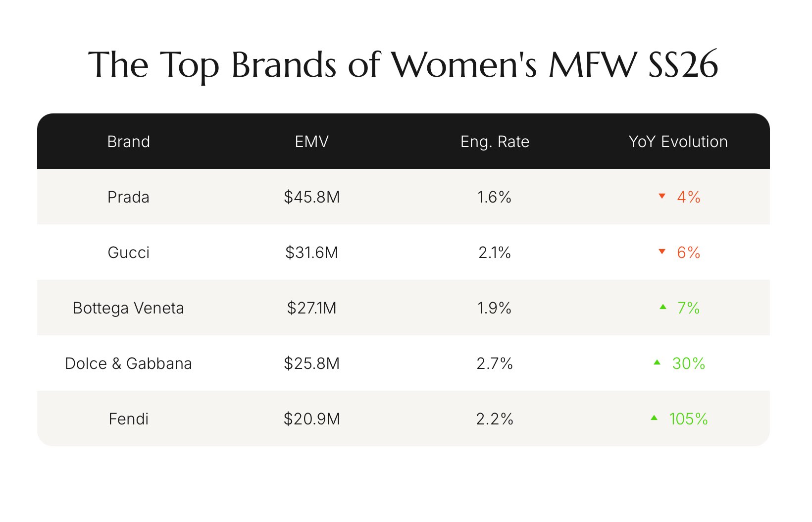Click the Prada brand name

click(x=128, y=197)
